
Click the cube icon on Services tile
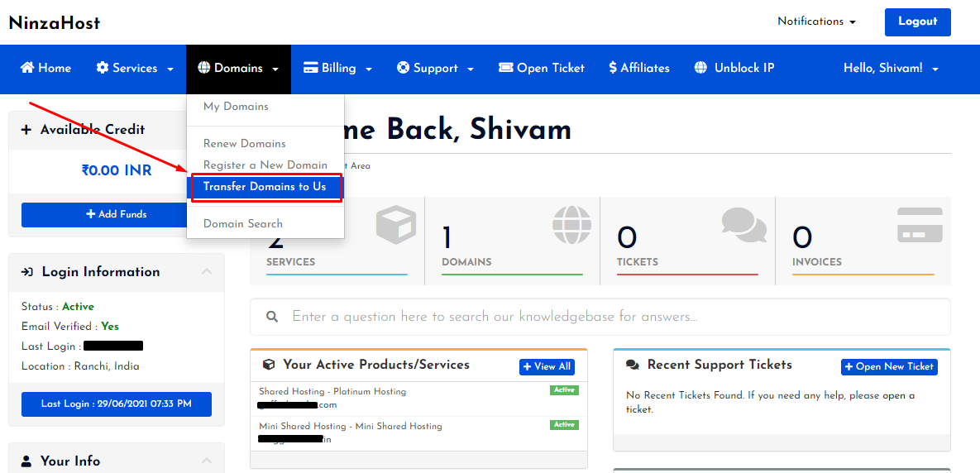pos(395,227)
